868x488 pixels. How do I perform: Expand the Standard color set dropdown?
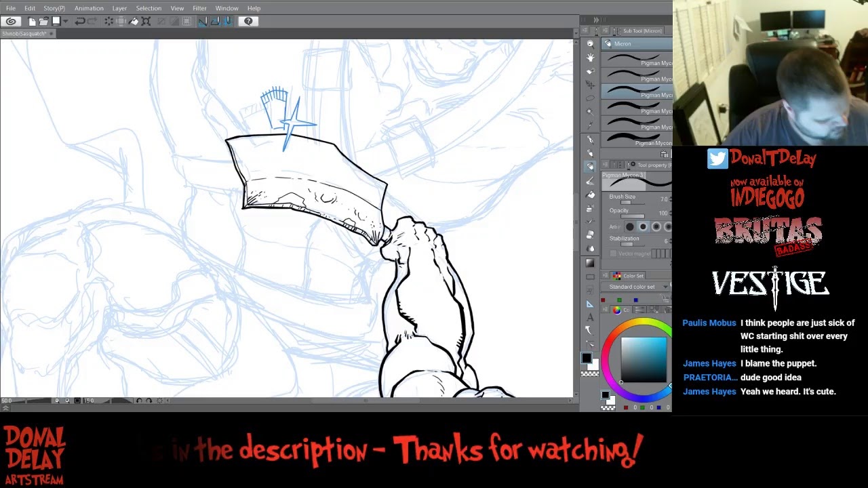pyautogui.click(x=665, y=287)
